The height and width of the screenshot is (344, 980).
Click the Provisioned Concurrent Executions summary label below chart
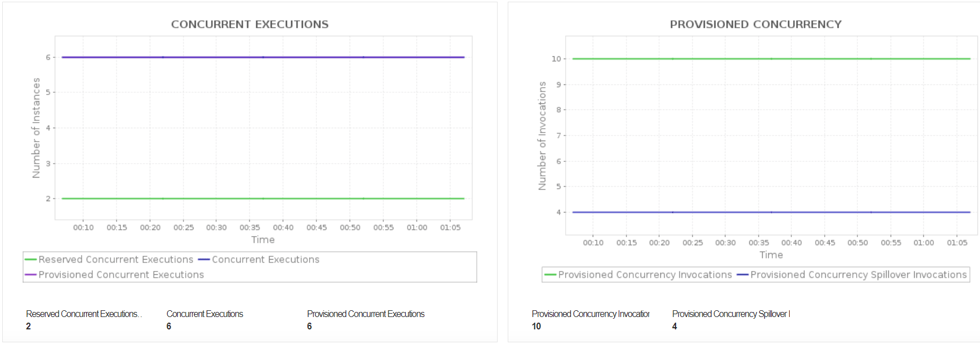click(365, 314)
